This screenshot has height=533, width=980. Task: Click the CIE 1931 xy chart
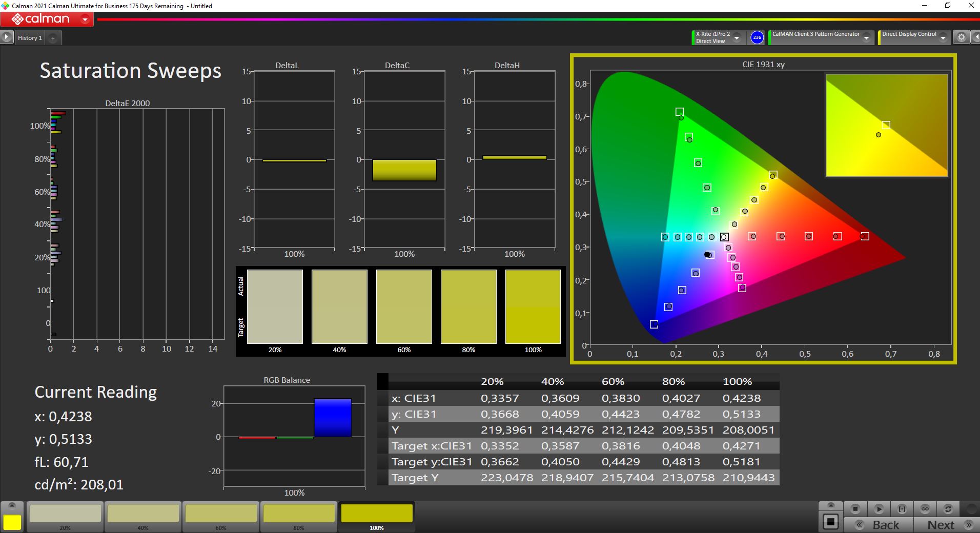coord(763,209)
